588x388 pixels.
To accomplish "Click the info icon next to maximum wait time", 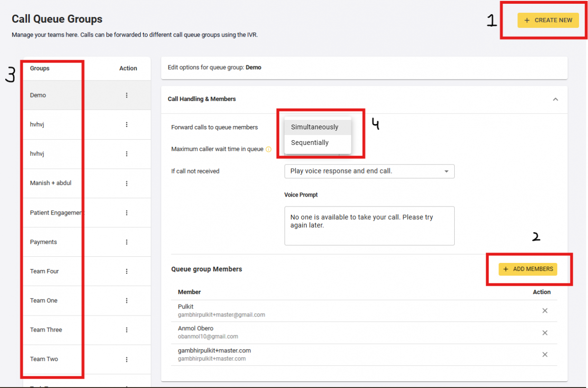I will pos(268,149).
